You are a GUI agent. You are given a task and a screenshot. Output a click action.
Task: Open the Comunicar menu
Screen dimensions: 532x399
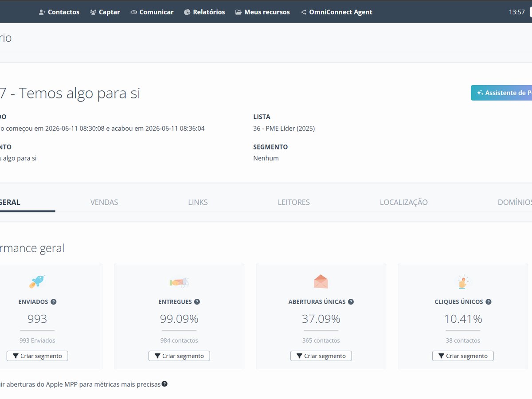152,12
